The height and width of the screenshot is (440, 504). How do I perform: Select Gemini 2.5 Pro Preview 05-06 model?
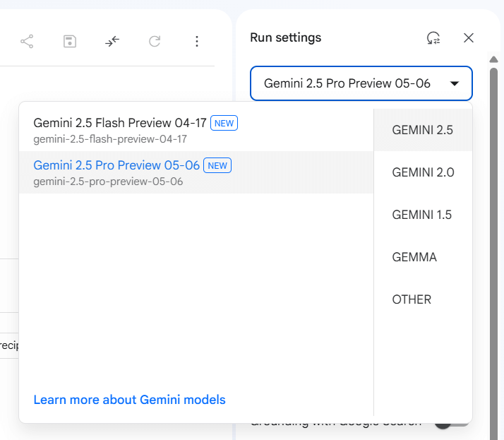coord(196,172)
